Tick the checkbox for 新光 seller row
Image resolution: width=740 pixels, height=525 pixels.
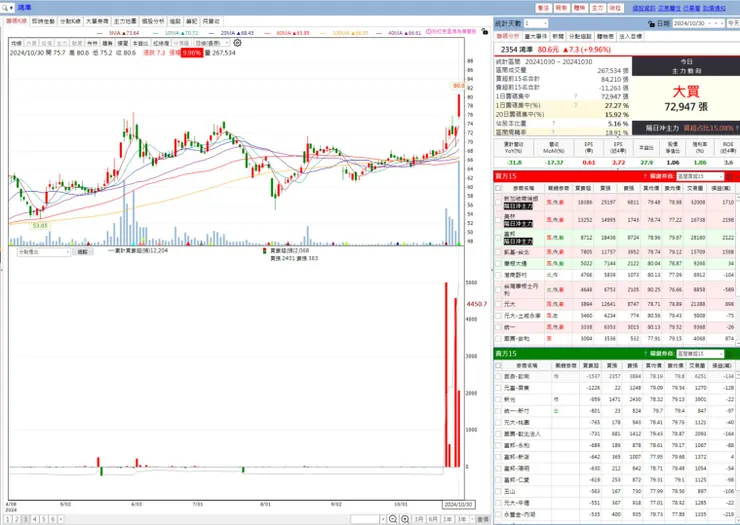tap(498, 399)
